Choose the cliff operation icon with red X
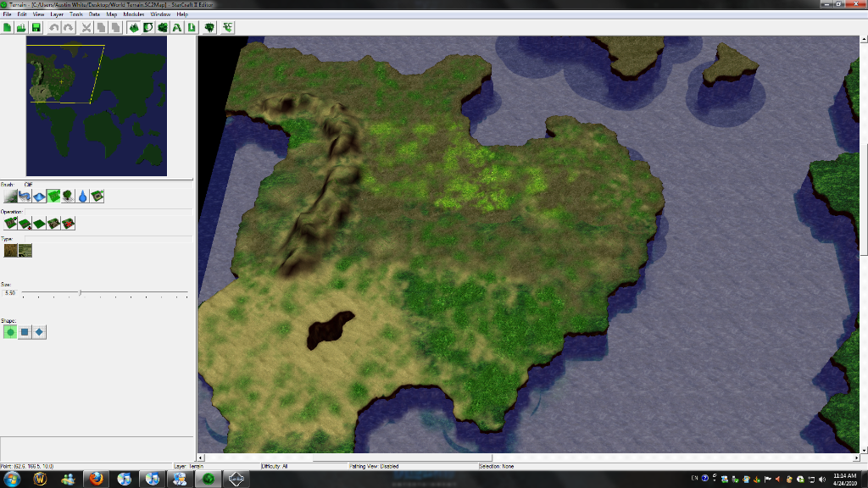Screen dimensions: 868x488 click(x=68, y=223)
